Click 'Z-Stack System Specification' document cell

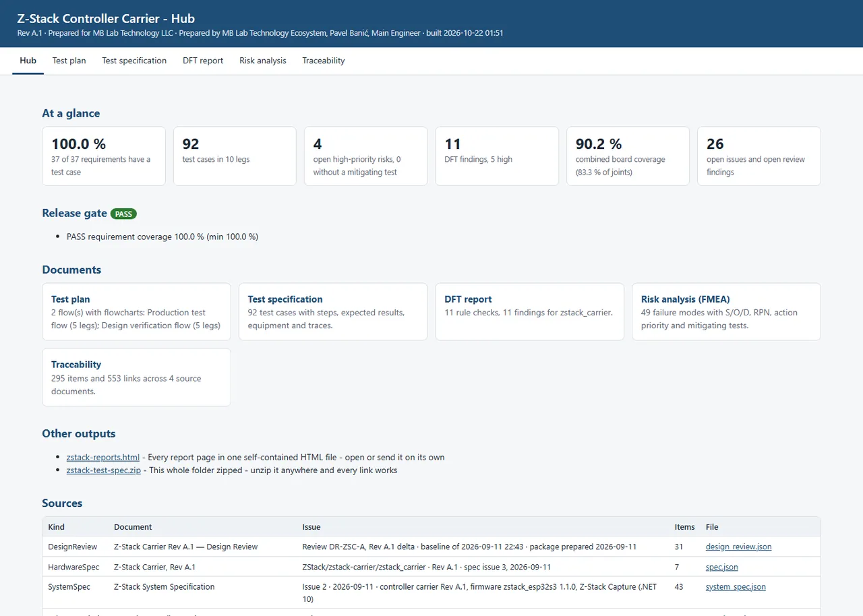[x=165, y=587]
